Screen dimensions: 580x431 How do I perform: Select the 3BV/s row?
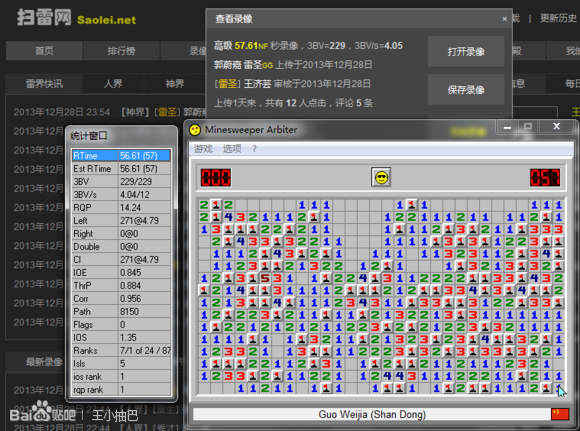pyautogui.click(x=121, y=195)
